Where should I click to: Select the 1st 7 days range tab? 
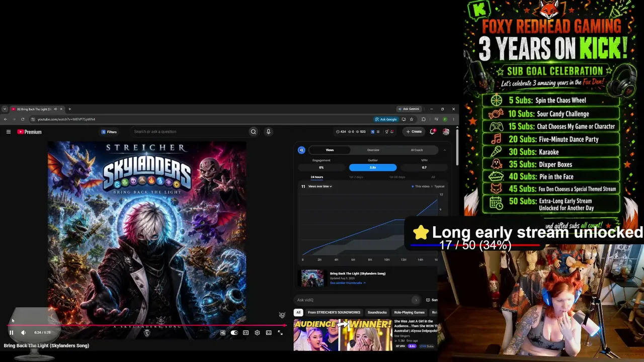click(x=356, y=177)
